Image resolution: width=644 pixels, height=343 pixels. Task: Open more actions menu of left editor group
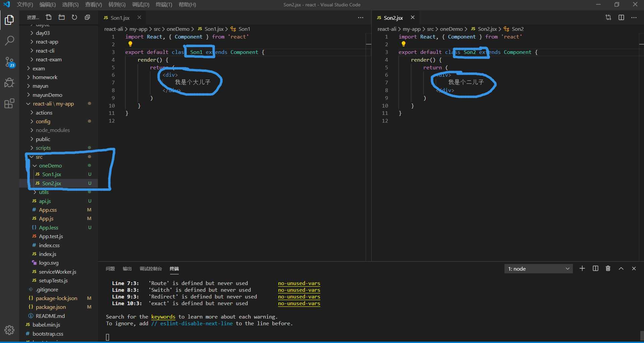pyautogui.click(x=361, y=17)
